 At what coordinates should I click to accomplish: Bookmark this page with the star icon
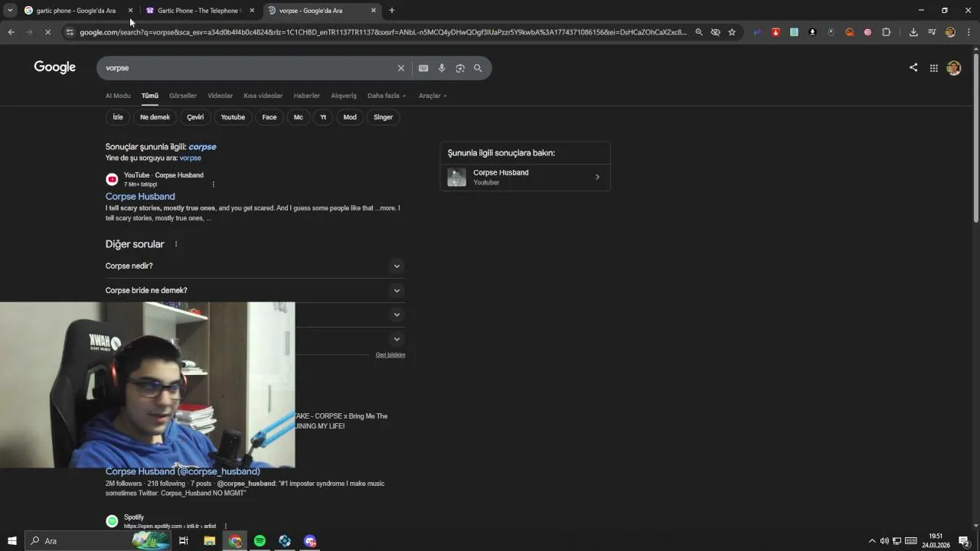[732, 32]
